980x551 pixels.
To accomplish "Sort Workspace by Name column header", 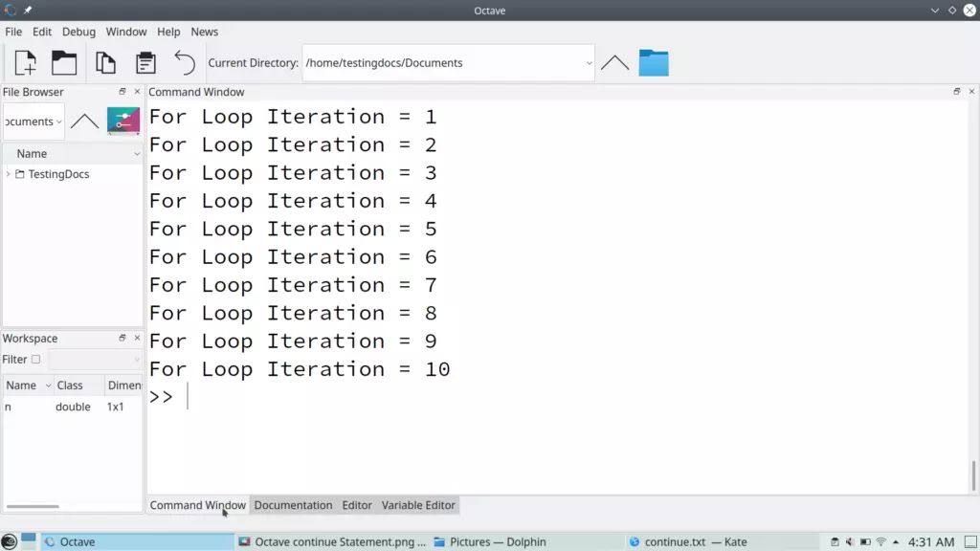I will click(x=28, y=386).
